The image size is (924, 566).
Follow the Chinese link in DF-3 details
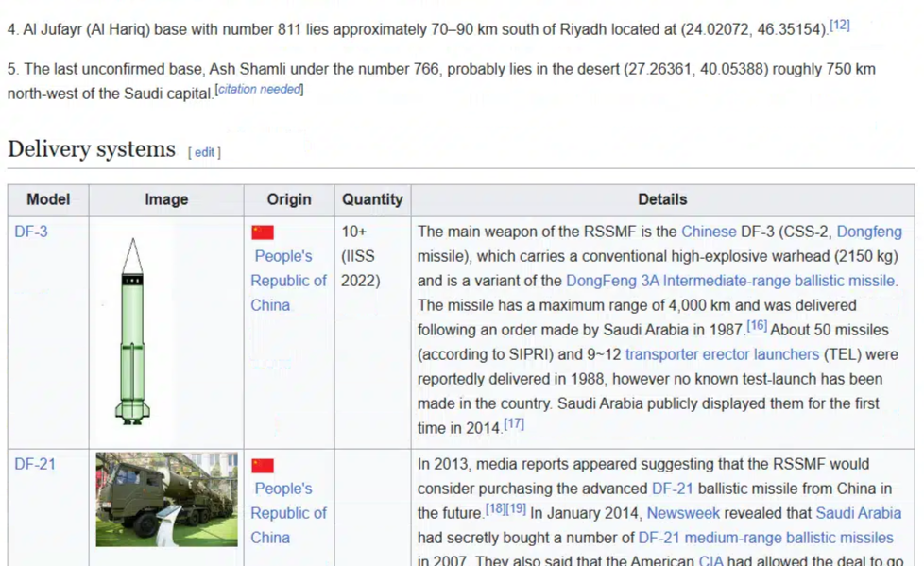point(709,232)
